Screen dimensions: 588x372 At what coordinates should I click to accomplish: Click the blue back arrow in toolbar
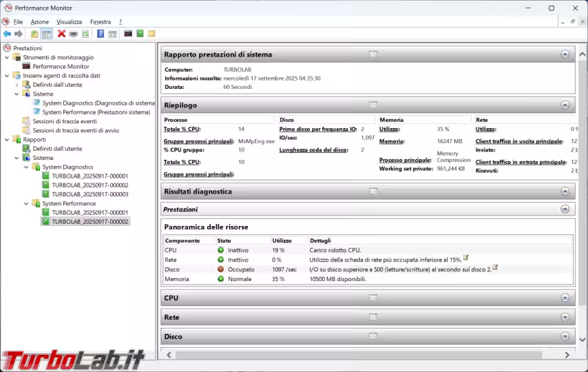[x=7, y=34]
